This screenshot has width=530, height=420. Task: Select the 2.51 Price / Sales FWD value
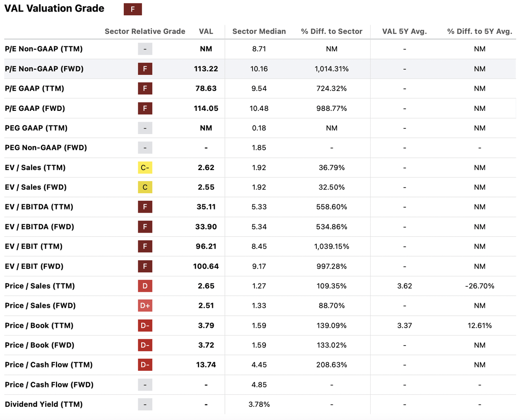pos(206,305)
